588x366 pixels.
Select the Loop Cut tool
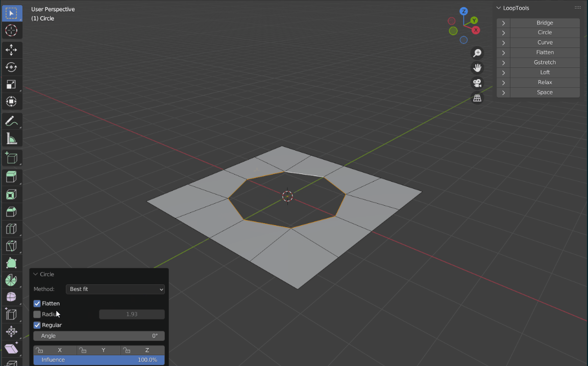pyautogui.click(x=12, y=229)
